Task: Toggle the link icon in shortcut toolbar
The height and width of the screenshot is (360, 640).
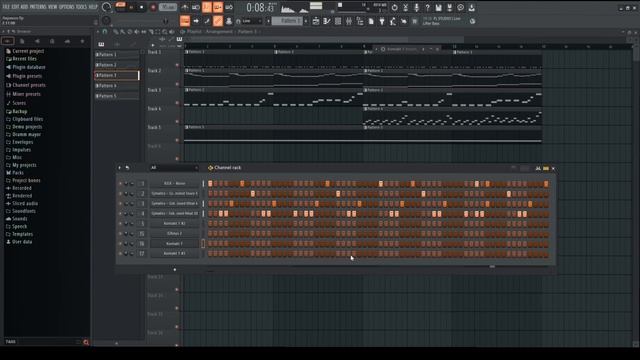Action: [x=218, y=21]
